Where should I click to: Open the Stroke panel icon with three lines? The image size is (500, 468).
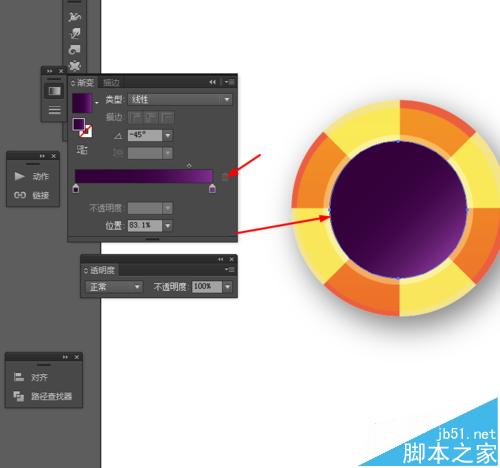coord(54,110)
